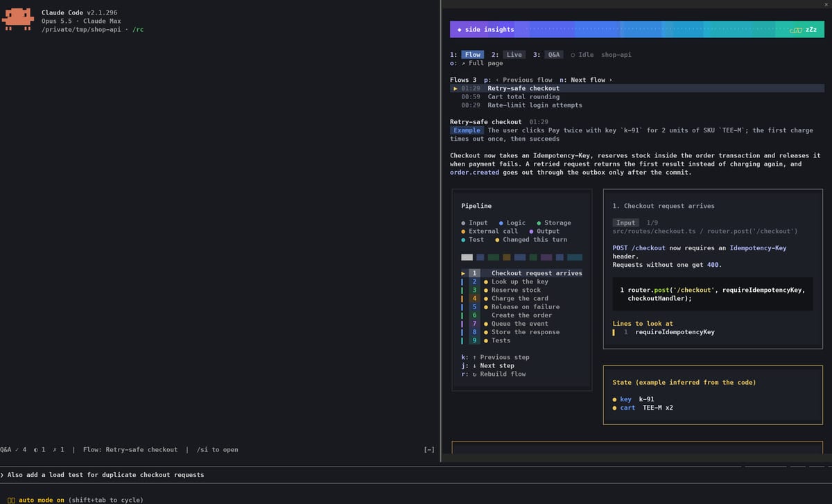Click the Next step down arrow
This screenshot has height=504, width=832.
tap(474, 366)
